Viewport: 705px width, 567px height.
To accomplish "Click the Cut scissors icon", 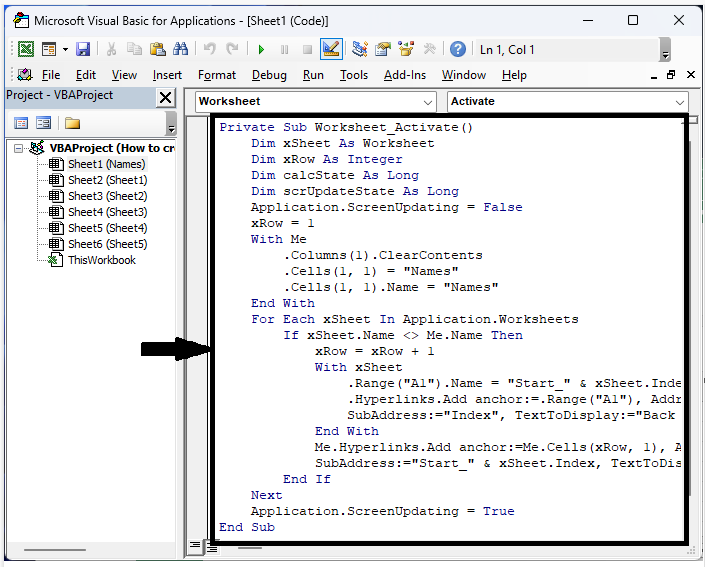I will coord(111,49).
